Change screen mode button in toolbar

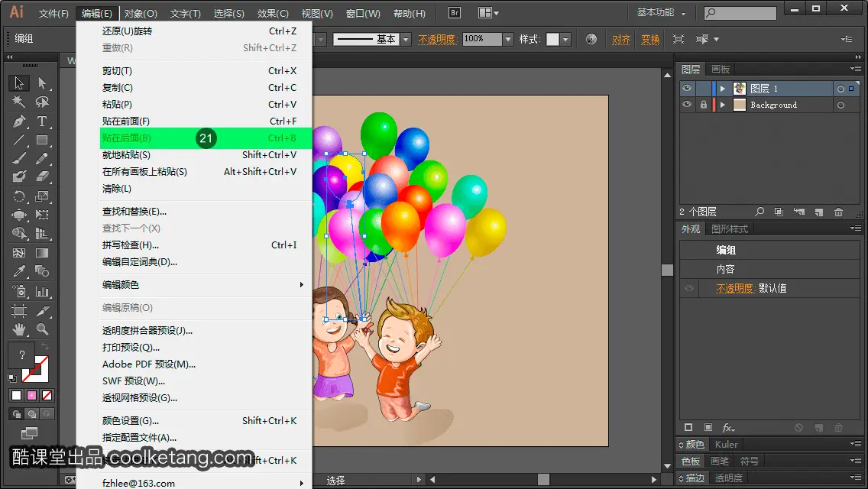pyautogui.click(x=29, y=433)
